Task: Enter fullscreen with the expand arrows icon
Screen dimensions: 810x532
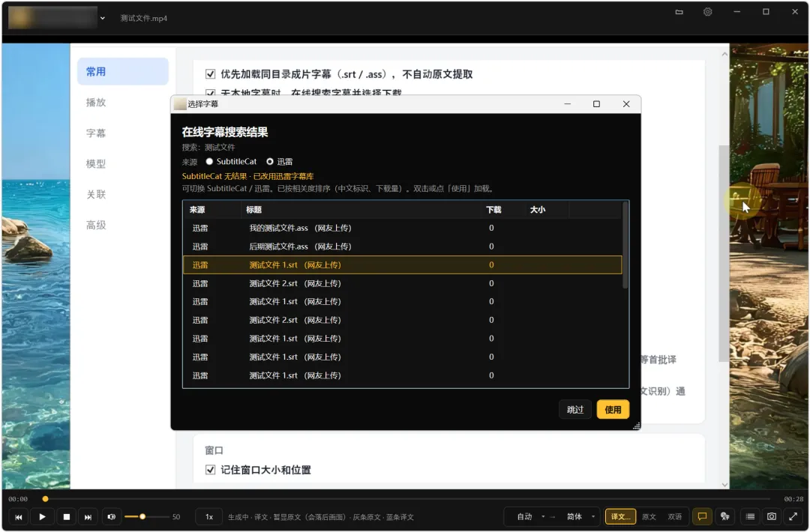Action: [x=793, y=516]
